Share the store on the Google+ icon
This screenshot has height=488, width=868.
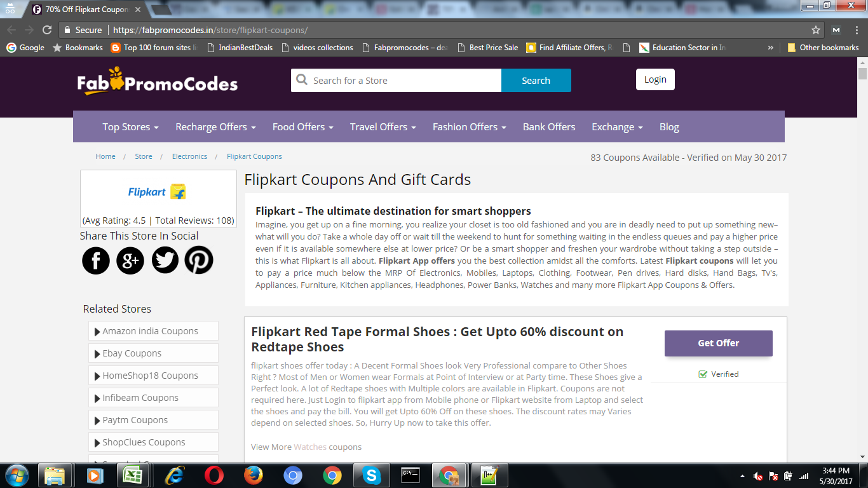click(x=130, y=260)
